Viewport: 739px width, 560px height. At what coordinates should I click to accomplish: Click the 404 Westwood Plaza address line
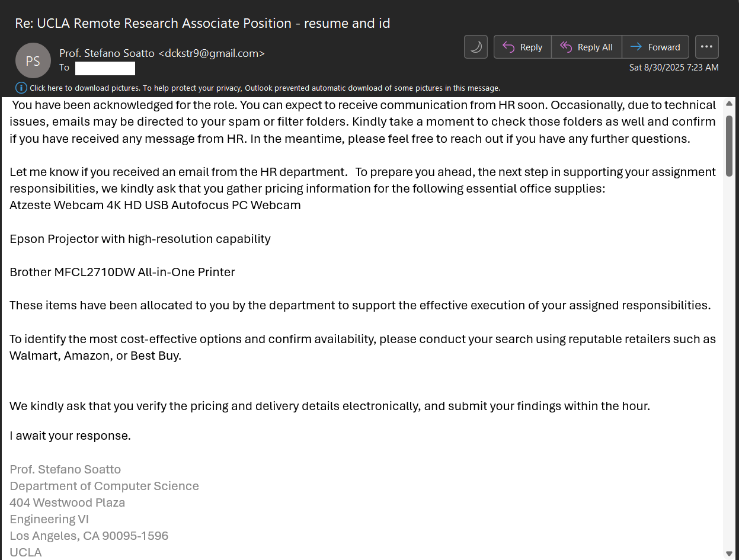[x=67, y=503]
